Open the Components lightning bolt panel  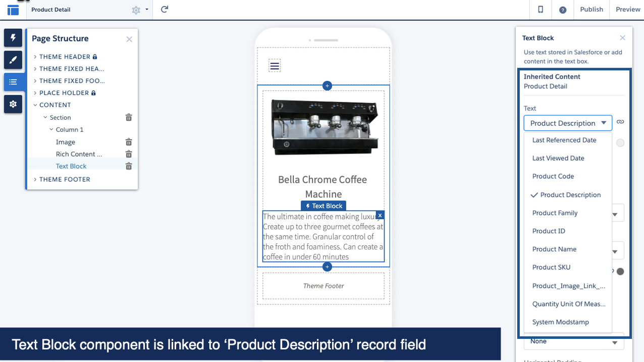(x=13, y=38)
